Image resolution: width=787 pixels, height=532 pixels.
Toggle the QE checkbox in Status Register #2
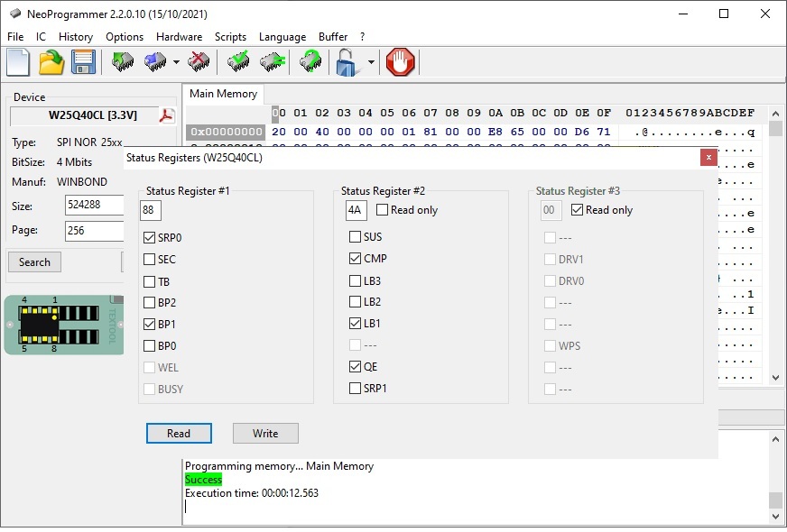(x=355, y=367)
